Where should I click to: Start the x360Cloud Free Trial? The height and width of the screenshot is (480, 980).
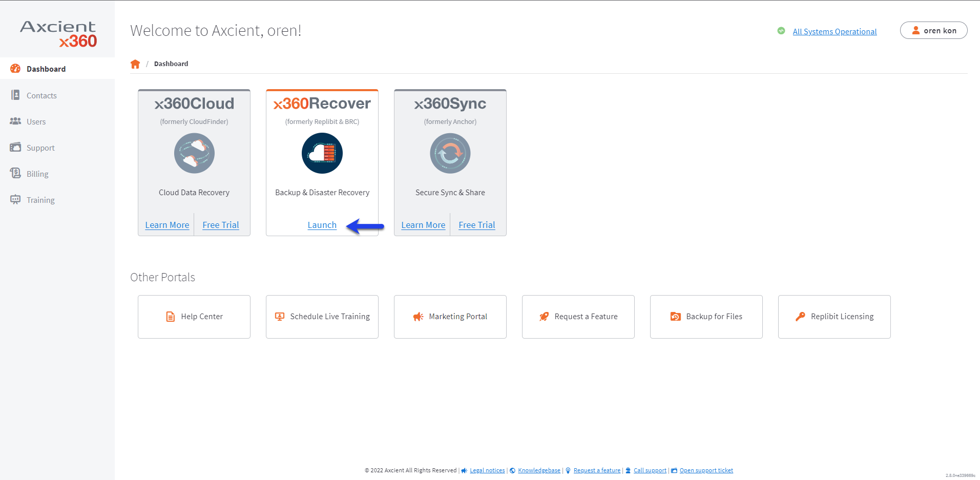221,225
